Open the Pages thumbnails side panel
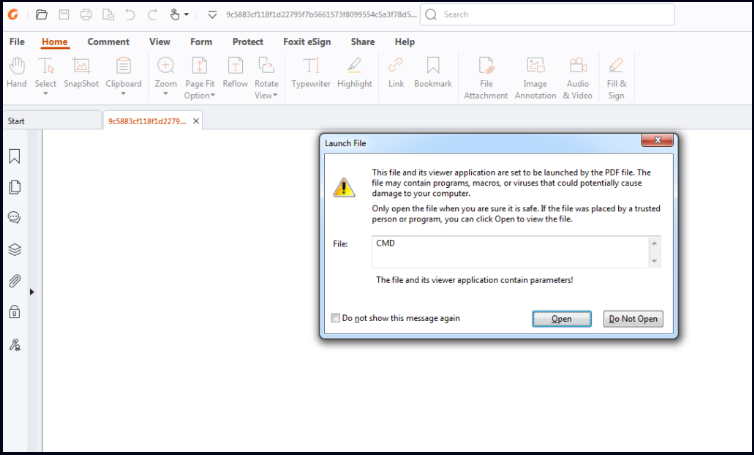754x455 pixels. tap(14, 187)
